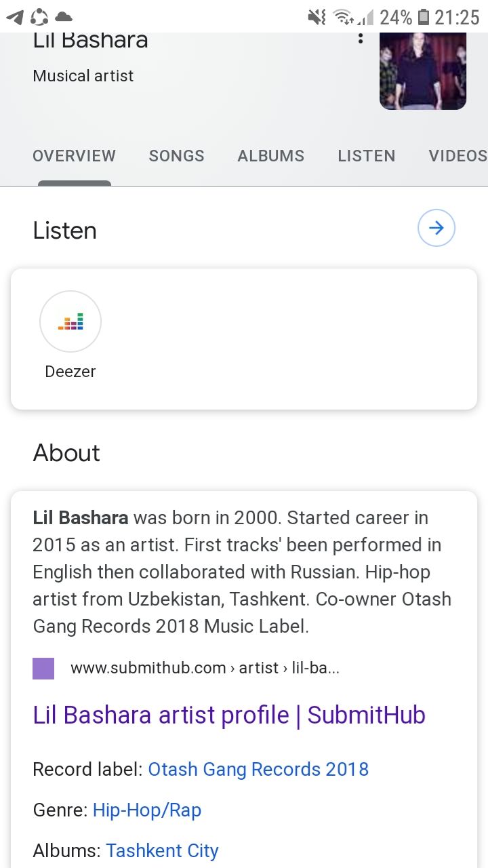The width and height of the screenshot is (488, 868).
Task: Open the three-dot more options menu
Action: coord(360,39)
